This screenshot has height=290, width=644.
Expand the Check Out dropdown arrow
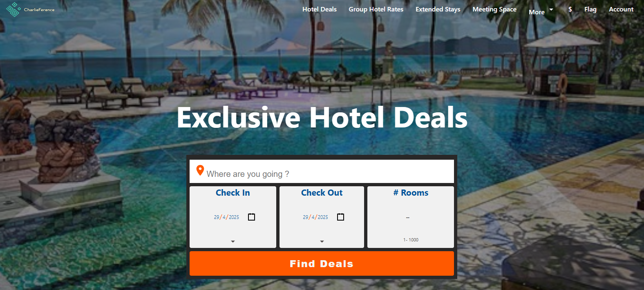click(x=322, y=241)
